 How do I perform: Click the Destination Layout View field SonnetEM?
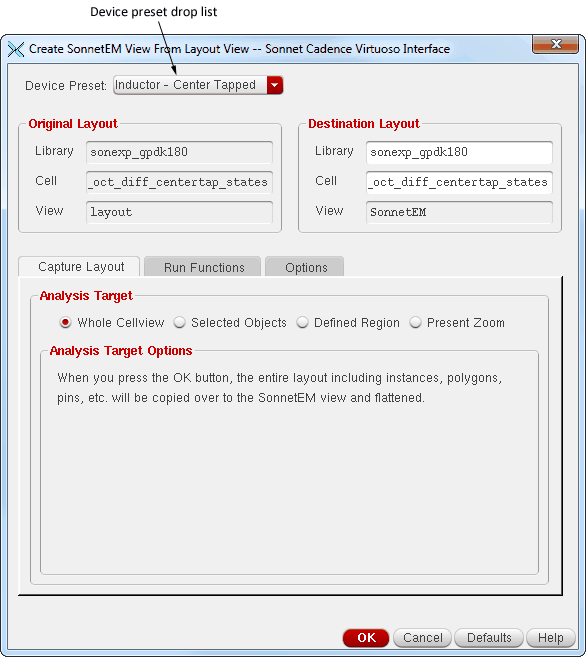(x=459, y=212)
